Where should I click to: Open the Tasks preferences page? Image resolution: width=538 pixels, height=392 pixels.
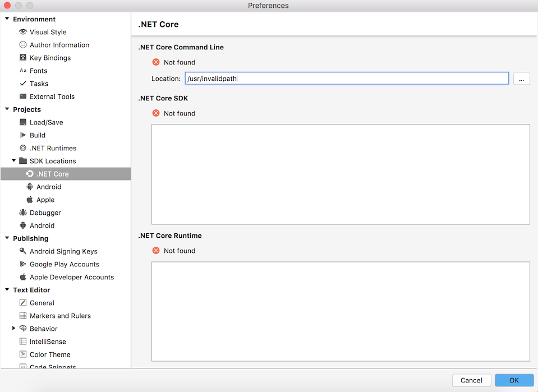point(39,84)
